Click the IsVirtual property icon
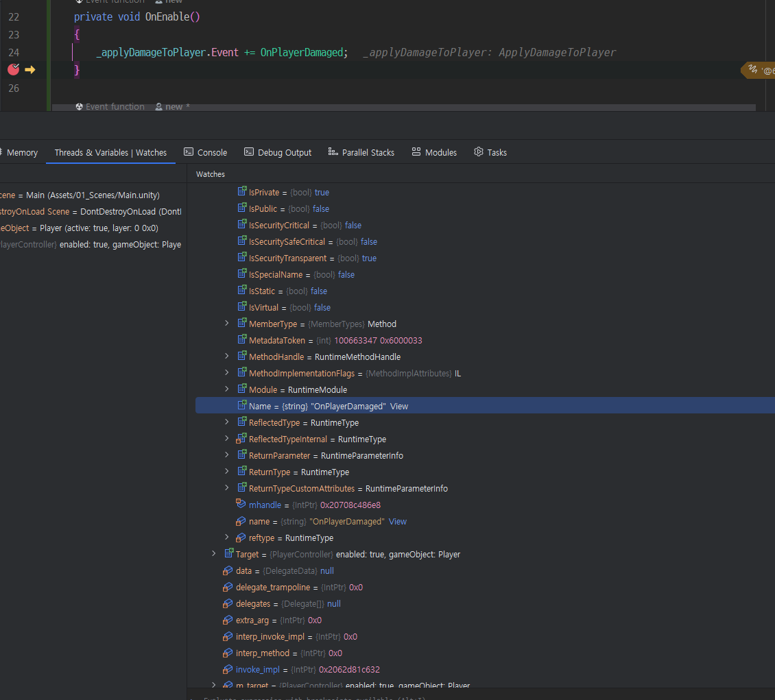 (241, 306)
